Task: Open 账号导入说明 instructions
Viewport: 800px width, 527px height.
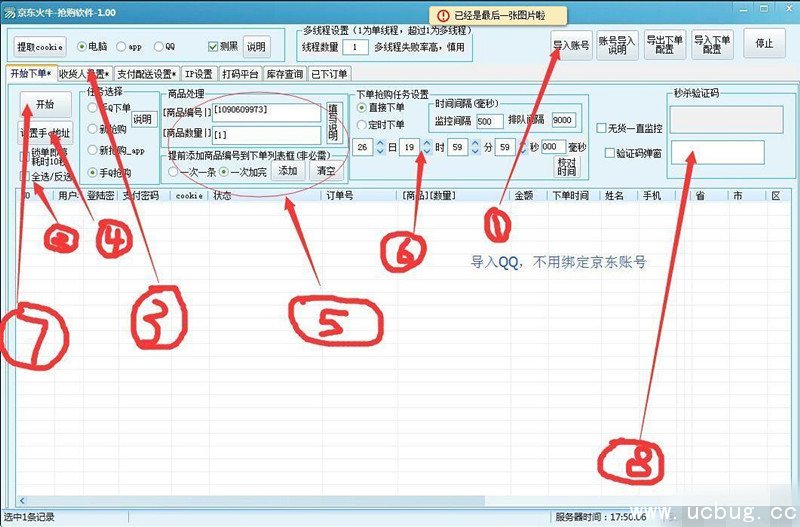Action: click(x=613, y=45)
